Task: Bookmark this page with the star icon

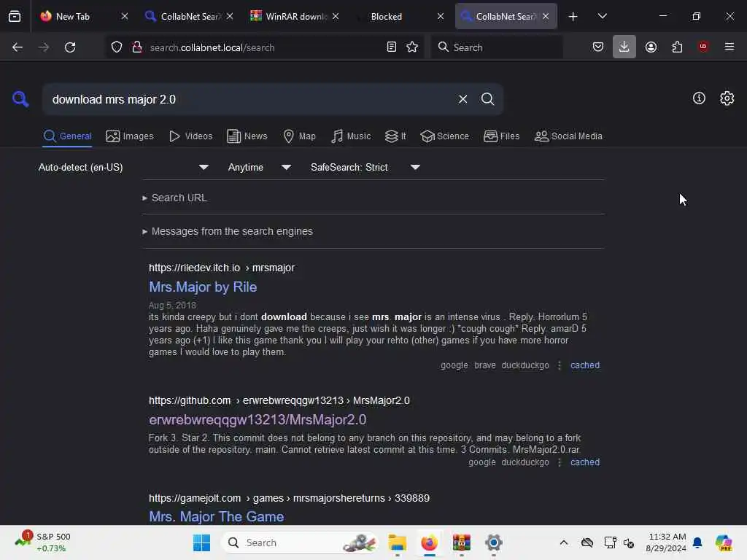Action: 412,47
